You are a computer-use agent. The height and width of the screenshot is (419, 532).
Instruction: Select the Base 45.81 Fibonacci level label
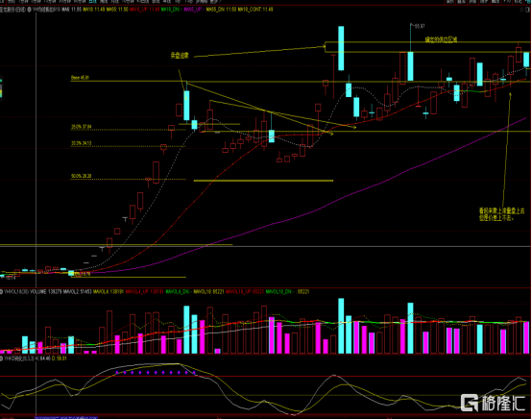coord(80,78)
